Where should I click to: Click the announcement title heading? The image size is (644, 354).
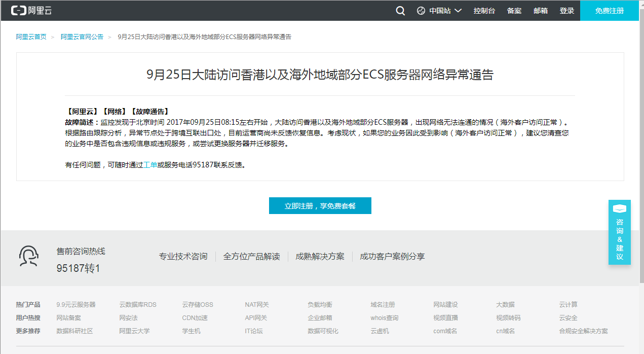(x=320, y=75)
